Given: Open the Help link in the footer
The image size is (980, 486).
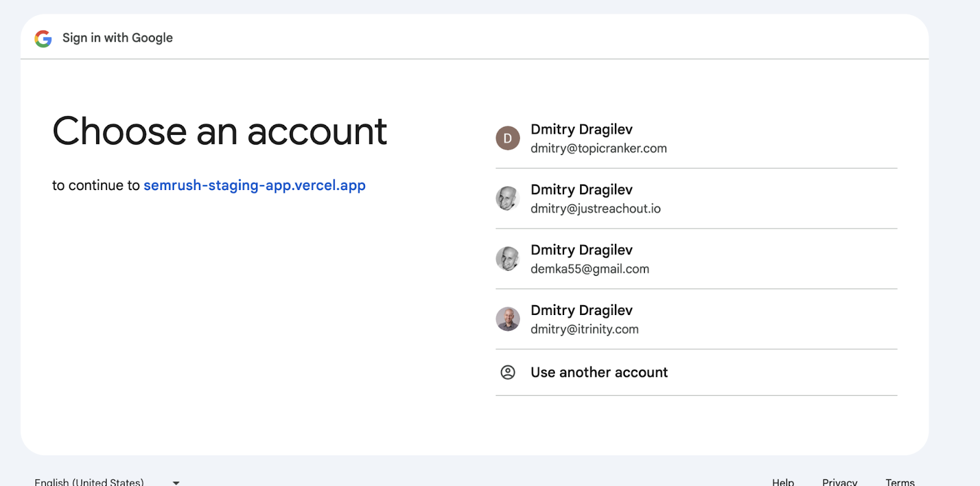Looking at the screenshot, I should 783,482.
